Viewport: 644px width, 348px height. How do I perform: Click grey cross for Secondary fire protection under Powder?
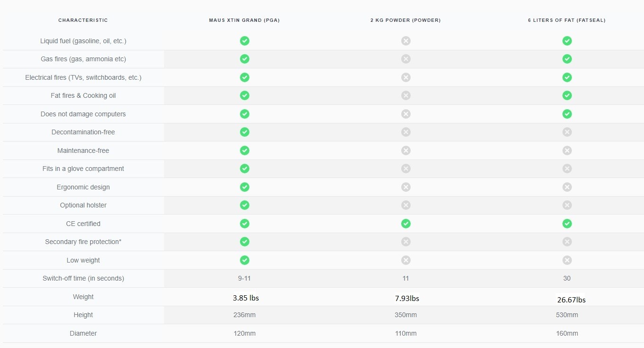click(x=405, y=242)
